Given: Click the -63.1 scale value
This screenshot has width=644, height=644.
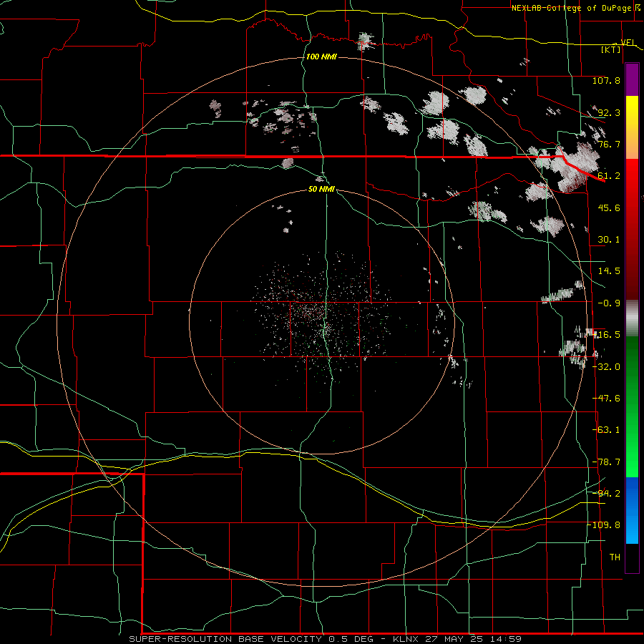Looking at the screenshot, I should pyautogui.click(x=606, y=430).
